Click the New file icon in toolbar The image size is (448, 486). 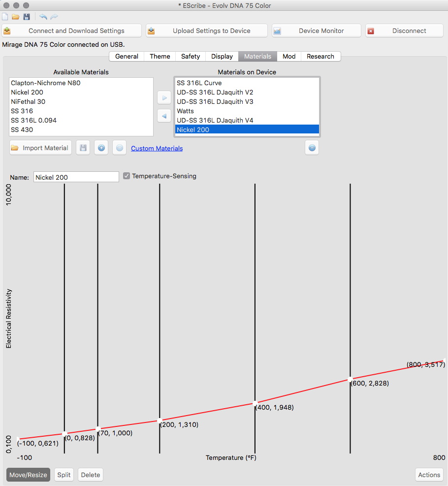[x=5, y=17]
